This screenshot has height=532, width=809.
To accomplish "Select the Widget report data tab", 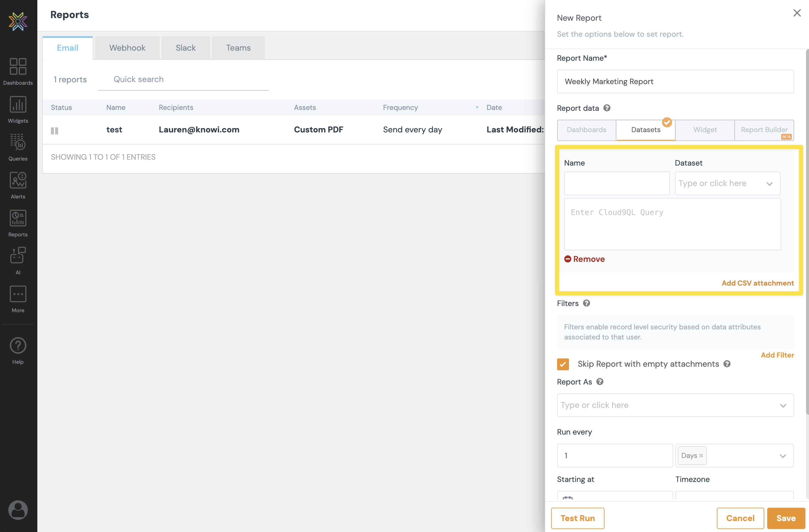I will click(705, 130).
